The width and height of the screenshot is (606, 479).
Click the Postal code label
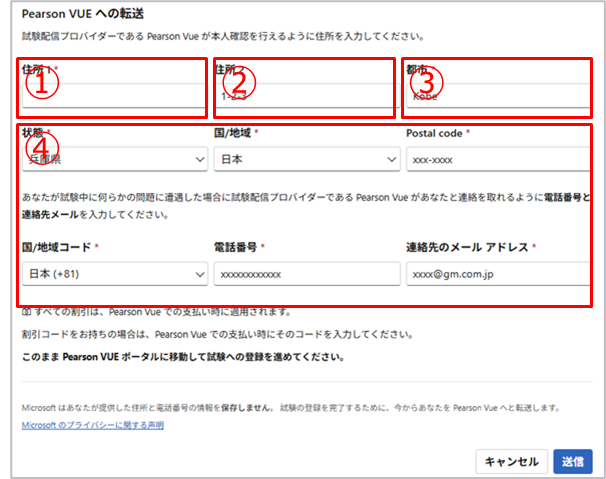point(434,133)
